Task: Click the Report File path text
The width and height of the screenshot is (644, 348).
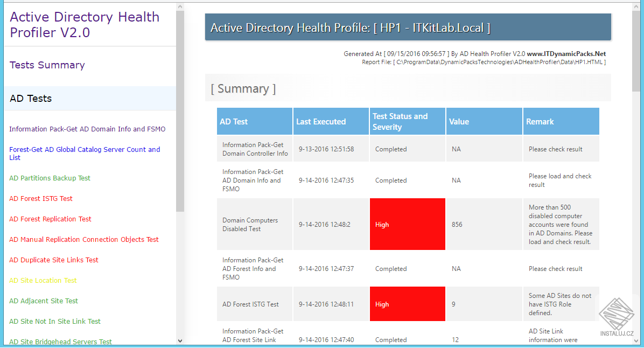Action: click(484, 62)
